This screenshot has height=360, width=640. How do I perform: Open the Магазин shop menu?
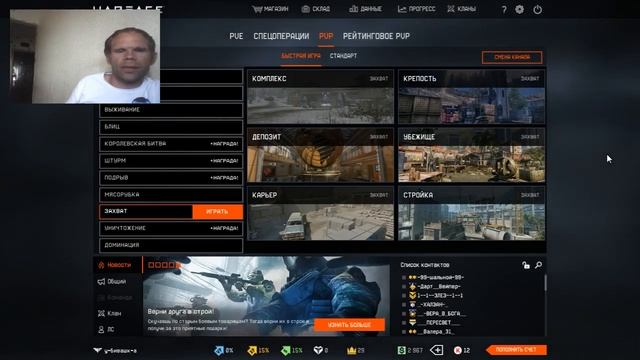pos(270,9)
